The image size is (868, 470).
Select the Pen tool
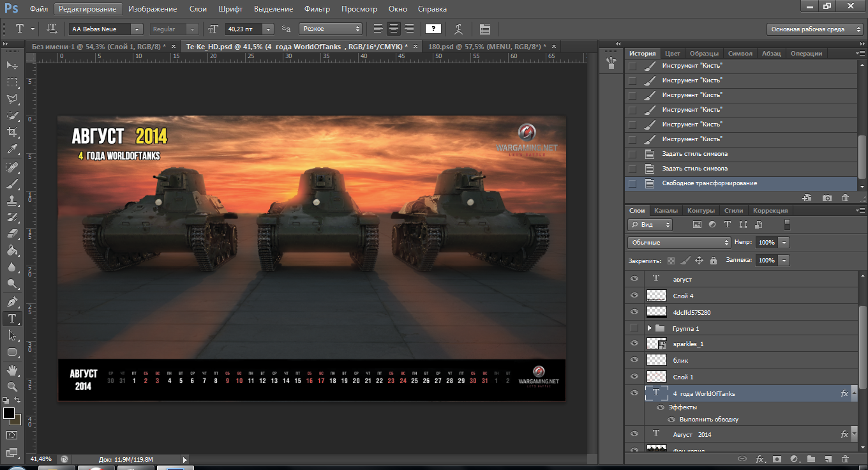click(x=12, y=301)
